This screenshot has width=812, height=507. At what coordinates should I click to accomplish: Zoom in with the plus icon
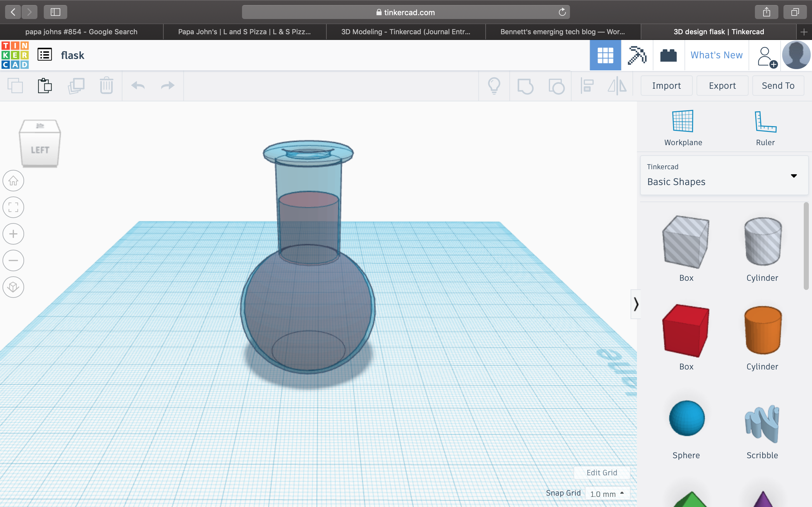pyautogui.click(x=13, y=234)
